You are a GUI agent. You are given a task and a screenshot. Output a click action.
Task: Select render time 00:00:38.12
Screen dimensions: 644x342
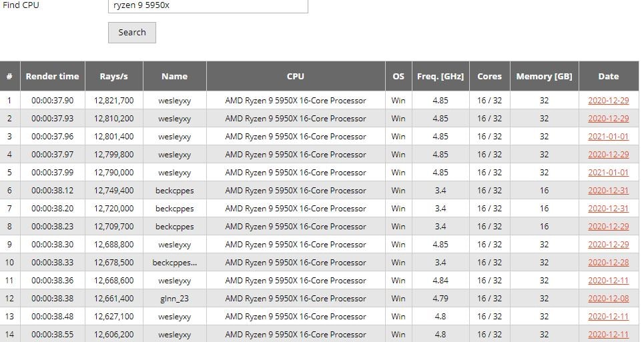pyautogui.click(x=52, y=191)
